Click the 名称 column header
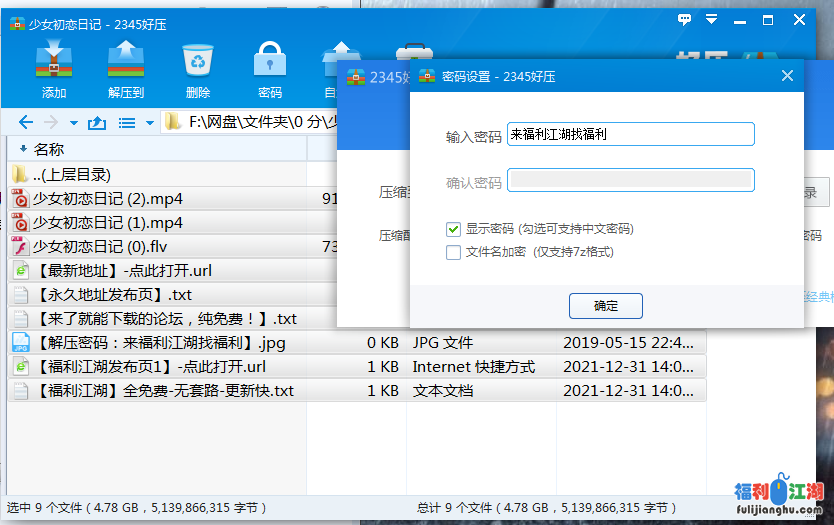This screenshot has width=834, height=525. click(x=50, y=149)
